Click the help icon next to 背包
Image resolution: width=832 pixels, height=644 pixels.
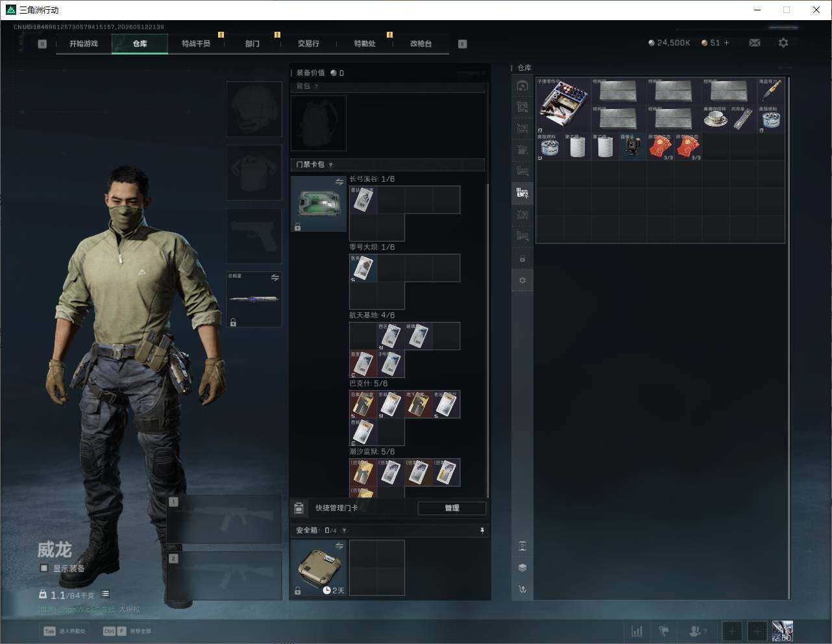[316, 86]
